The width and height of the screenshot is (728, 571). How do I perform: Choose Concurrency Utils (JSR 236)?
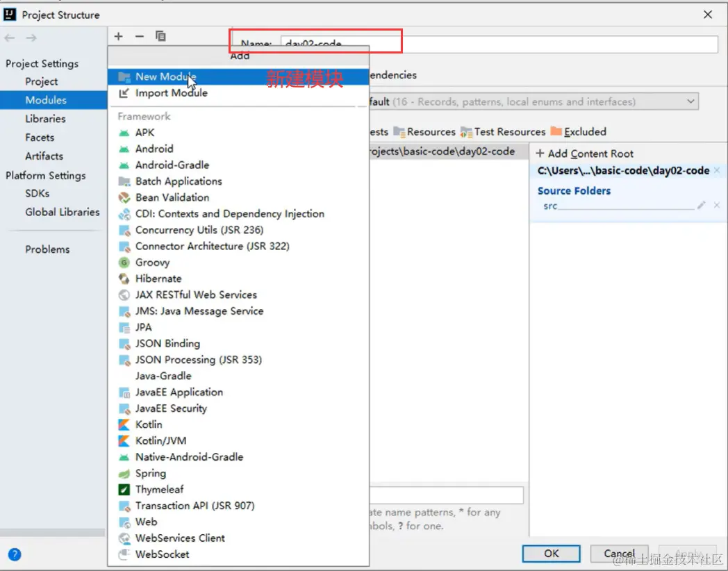point(238,230)
